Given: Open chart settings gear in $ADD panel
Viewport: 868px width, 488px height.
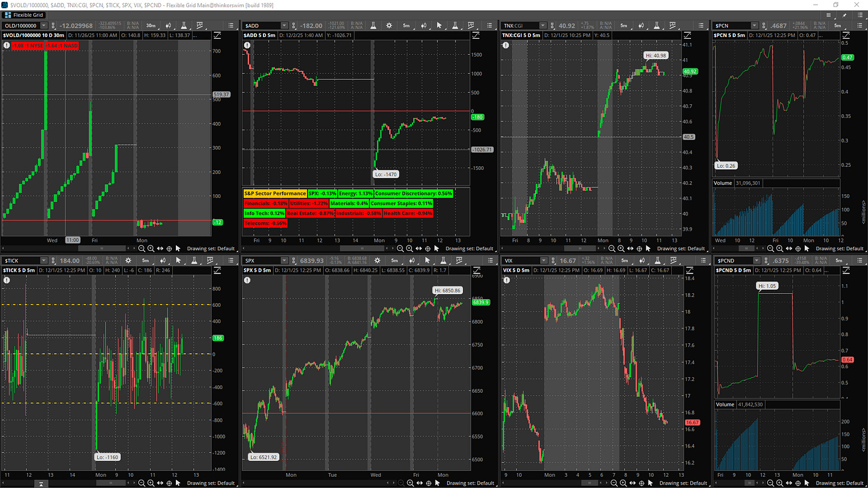Looking at the screenshot, I should tap(389, 26).
